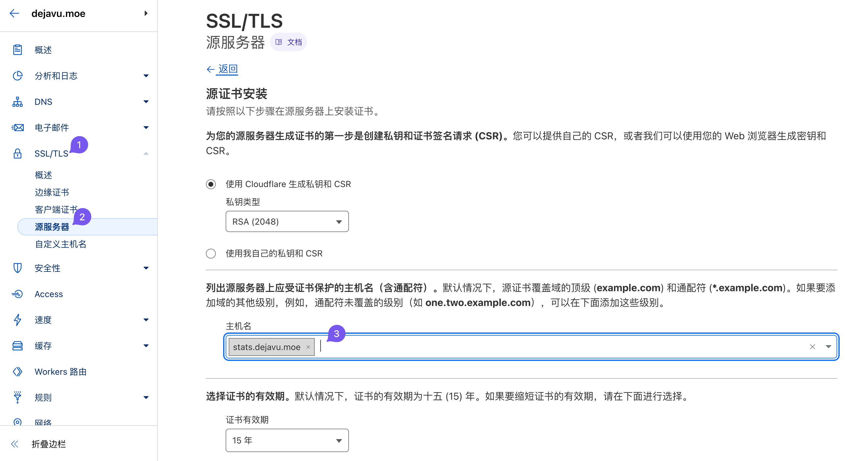This screenshot has width=868, height=461.
Task: Open 自定义主机名 from the sidebar
Action: (x=60, y=244)
